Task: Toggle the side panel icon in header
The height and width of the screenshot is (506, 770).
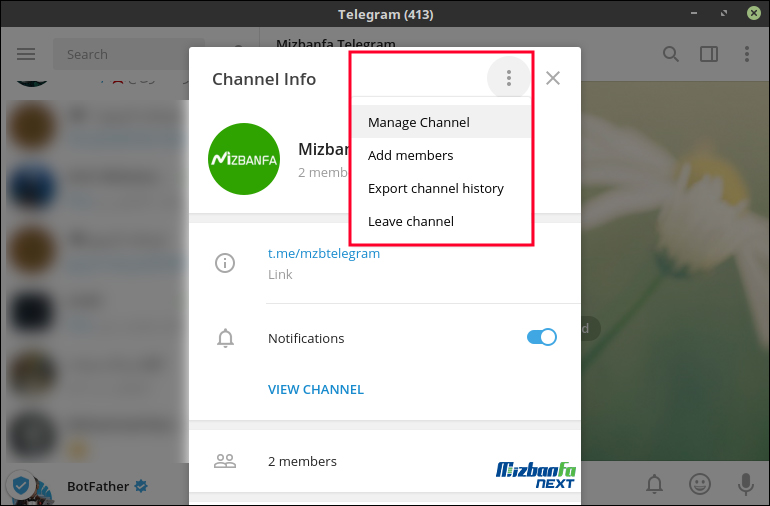Action: pyautogui.click(x=709, y=54)
